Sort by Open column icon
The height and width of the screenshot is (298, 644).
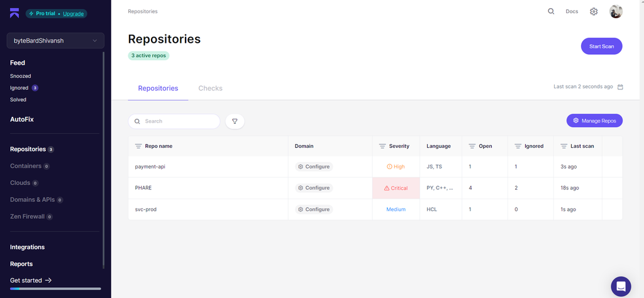click(472, 146)
